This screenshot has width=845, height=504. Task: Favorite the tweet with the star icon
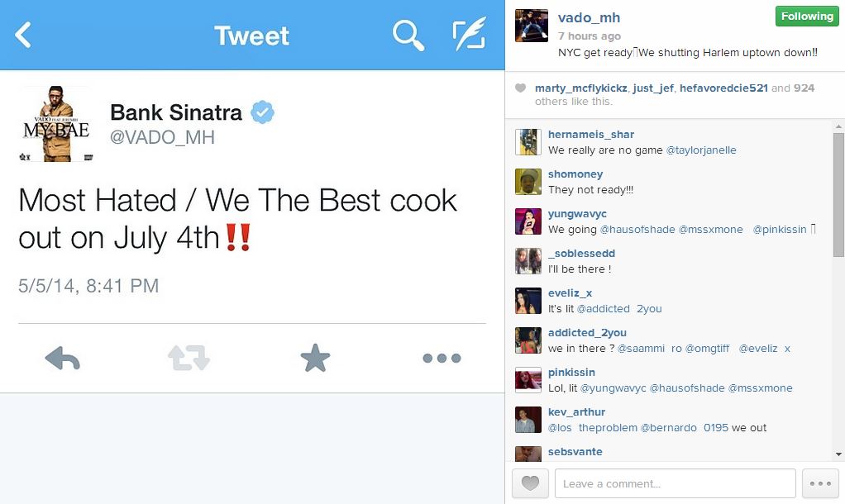click(x=315, y=358)
